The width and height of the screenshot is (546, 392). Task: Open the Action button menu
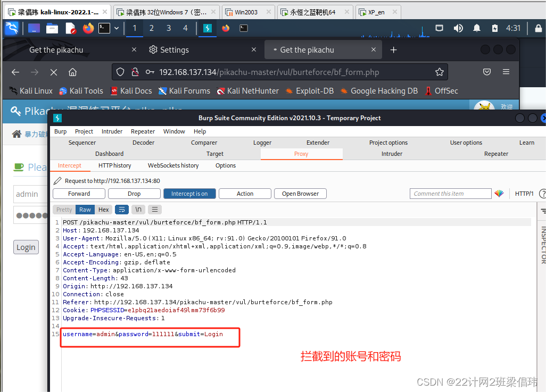(245, 194)
